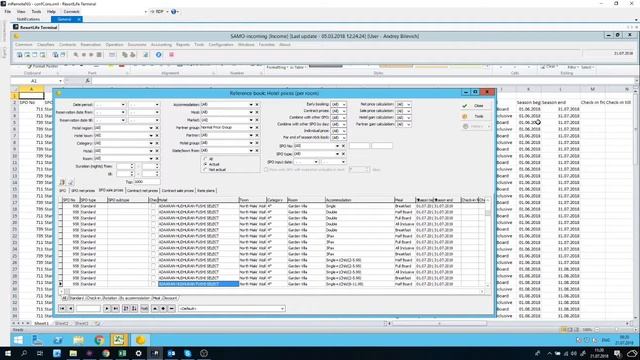Open the SPO type dropdown
Screen dimensions: 640x360
337,154
